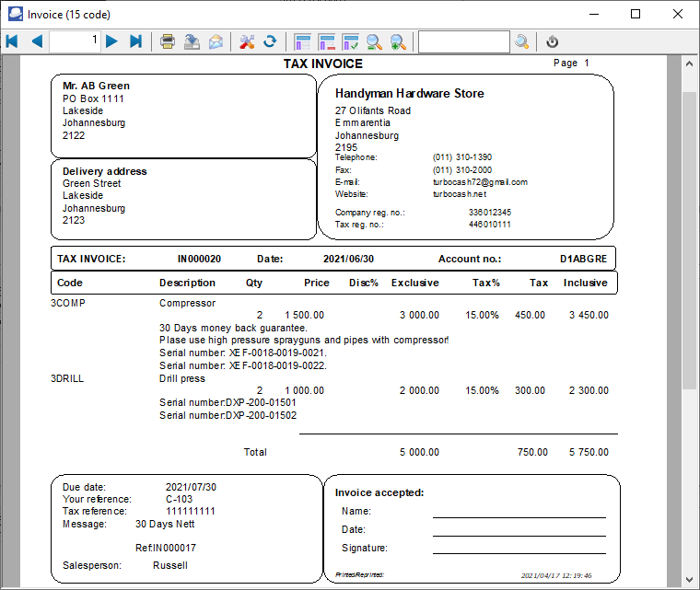Click due date '2021/07/30'
The width and height of the screenshot is (700, 590).
tap(191, 487)
